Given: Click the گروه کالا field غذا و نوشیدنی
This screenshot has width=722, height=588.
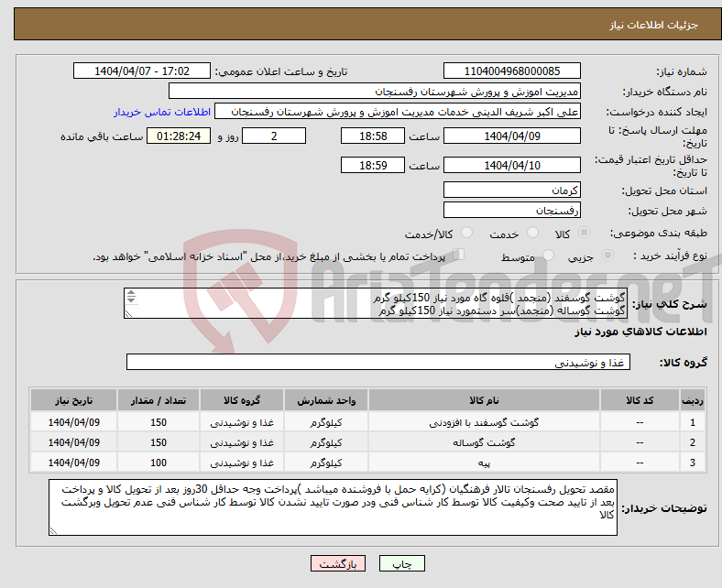Looking at the screenshot, I should [x=378, y=362].
